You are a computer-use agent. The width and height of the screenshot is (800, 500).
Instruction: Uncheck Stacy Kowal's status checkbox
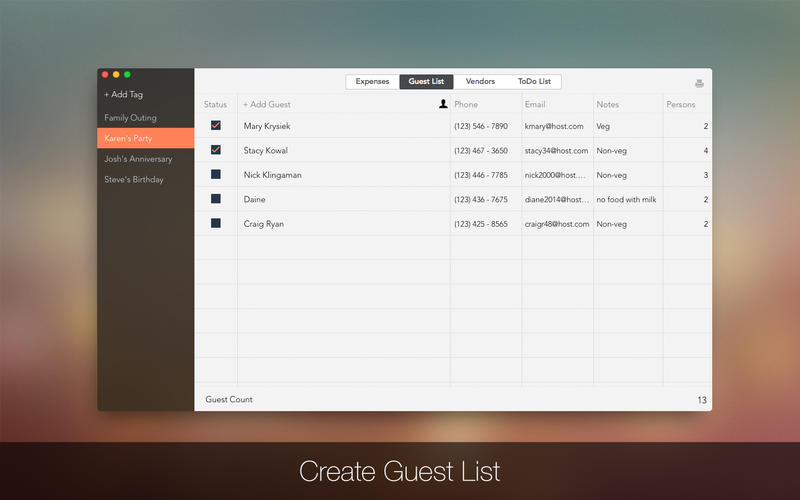216,150
